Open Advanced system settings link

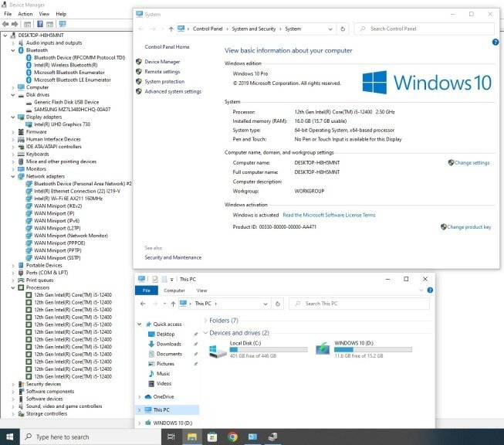[173, 92]
